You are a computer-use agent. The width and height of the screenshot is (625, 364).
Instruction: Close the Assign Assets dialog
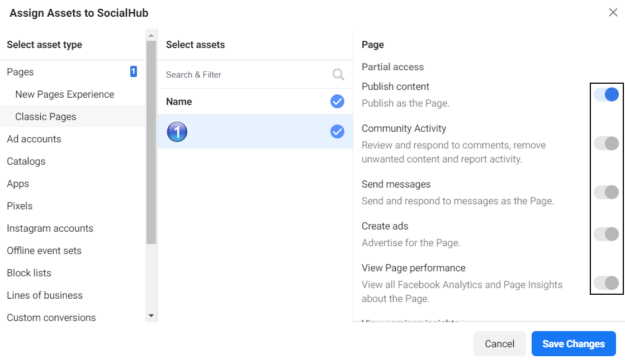[x=613, y=12]
